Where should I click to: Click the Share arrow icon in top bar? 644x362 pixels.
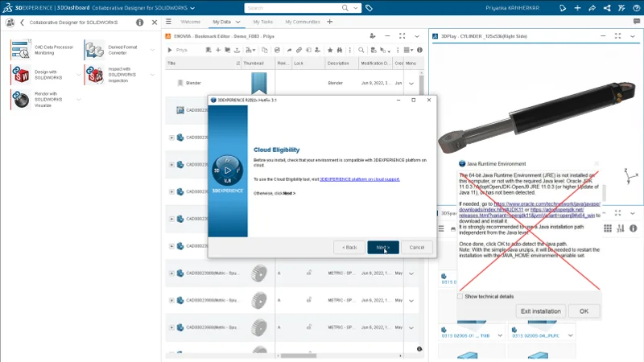pyautogui.click(x=592, y=8)
